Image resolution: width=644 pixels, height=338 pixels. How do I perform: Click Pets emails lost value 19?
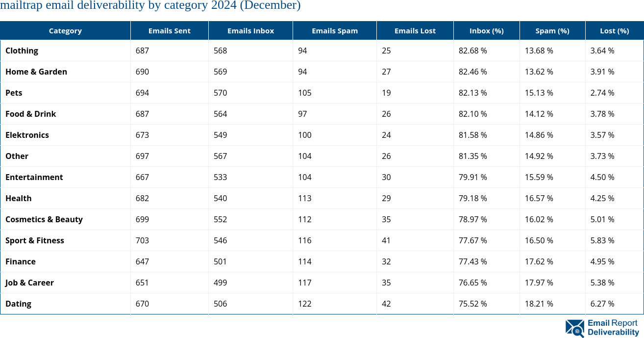[x=386, y=93]
